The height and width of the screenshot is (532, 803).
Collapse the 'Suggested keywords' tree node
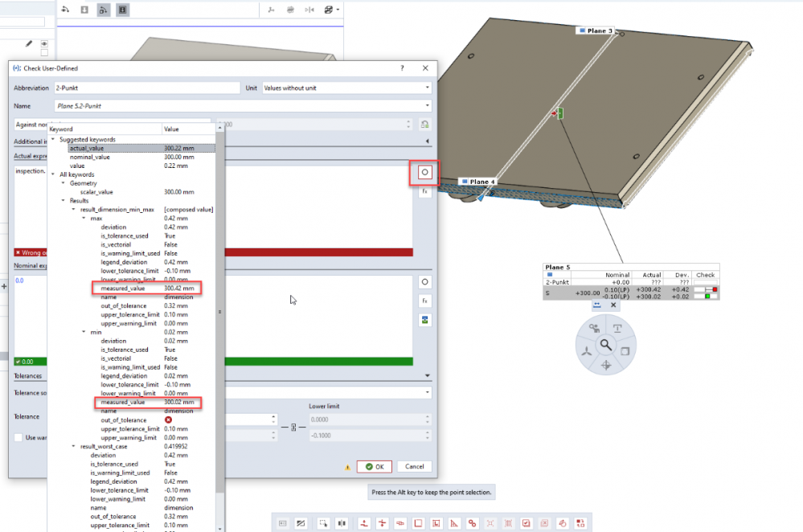coord(54,140)
